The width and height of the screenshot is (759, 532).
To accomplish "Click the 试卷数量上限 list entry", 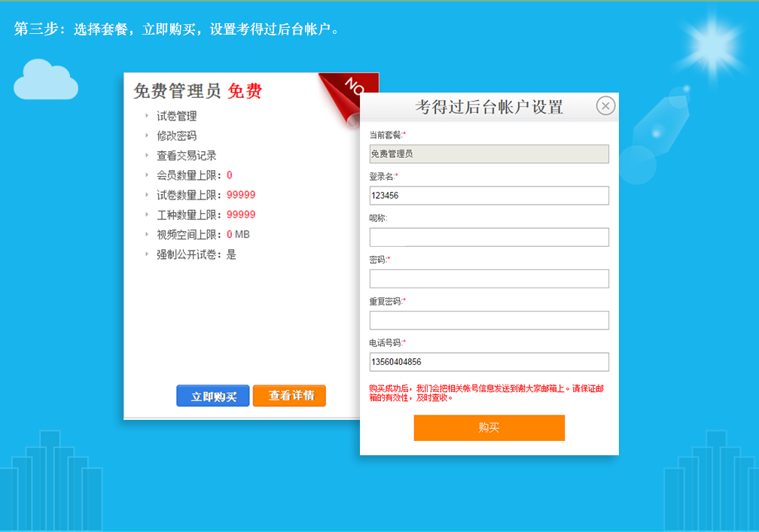I will pos(205,195).
